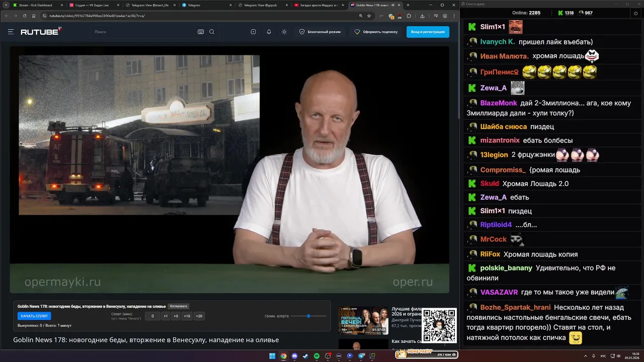Switch to Загадка ареста Мадуро tab
This screenshot has height=362, width=644.
point(318,5)
